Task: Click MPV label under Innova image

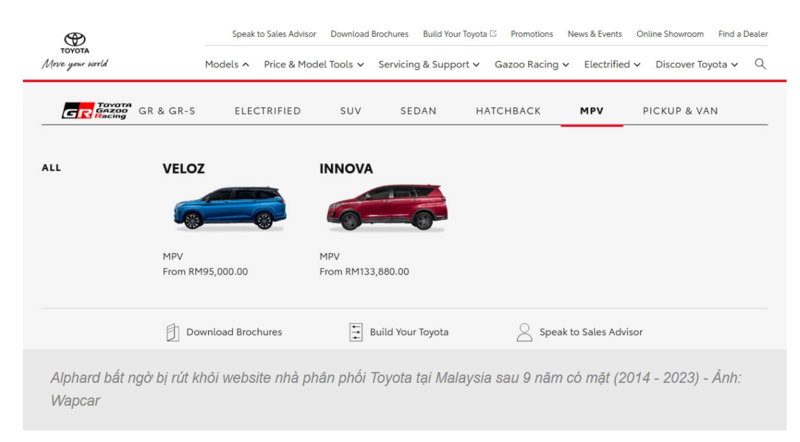Action: pos(330,256)
